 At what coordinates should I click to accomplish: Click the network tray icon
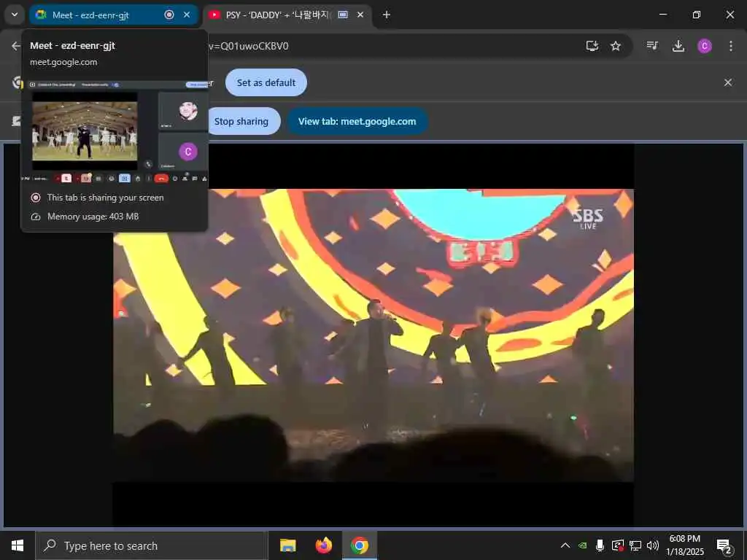[x=635, y=545]
